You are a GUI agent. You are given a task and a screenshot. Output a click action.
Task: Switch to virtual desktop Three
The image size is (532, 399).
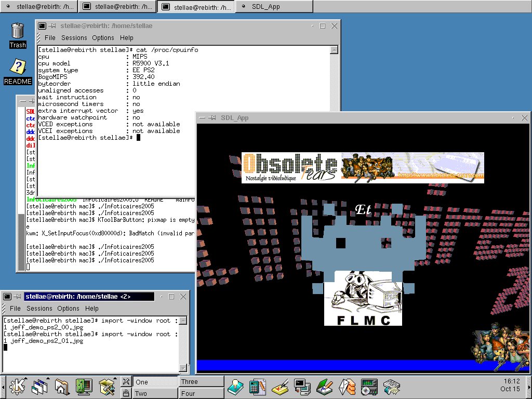pyautogui.click(x=202, y=382)
